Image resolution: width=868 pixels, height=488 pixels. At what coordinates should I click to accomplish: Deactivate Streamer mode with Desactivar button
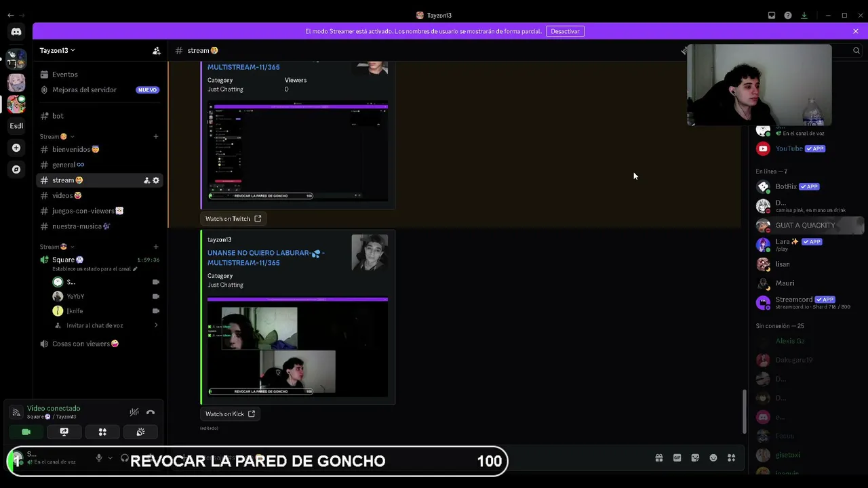click(x=565, y=31)
